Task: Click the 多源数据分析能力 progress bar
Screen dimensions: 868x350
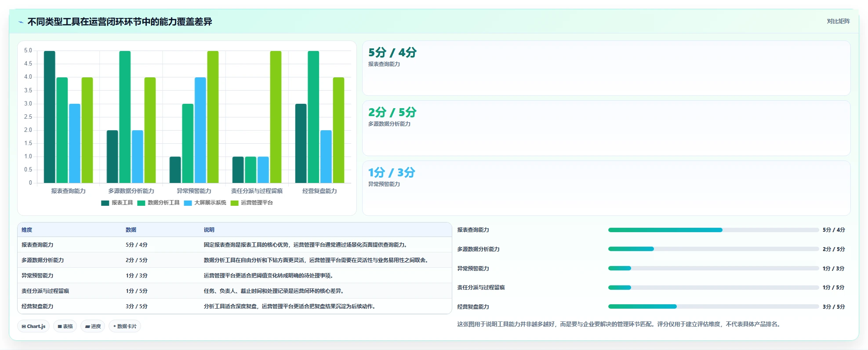Action: point(713,249)
